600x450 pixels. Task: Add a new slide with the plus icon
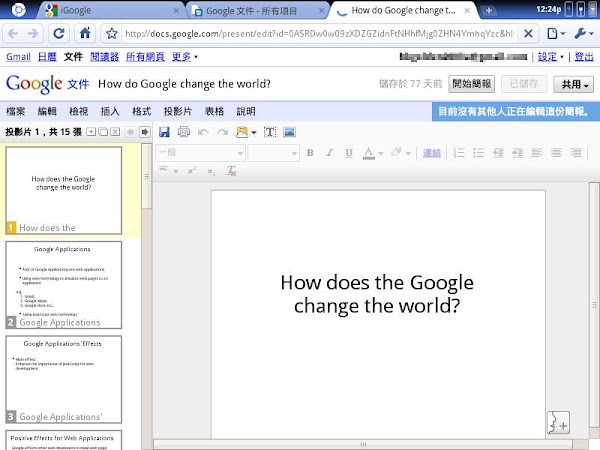(x=91, y=132)
